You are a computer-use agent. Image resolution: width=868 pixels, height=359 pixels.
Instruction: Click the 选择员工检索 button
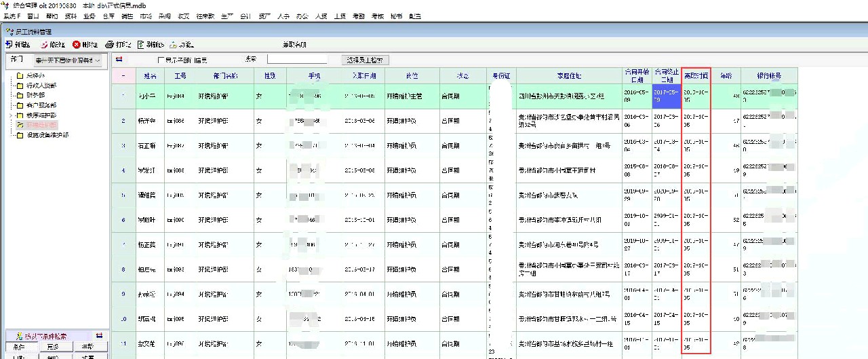(x=365, y=60)
